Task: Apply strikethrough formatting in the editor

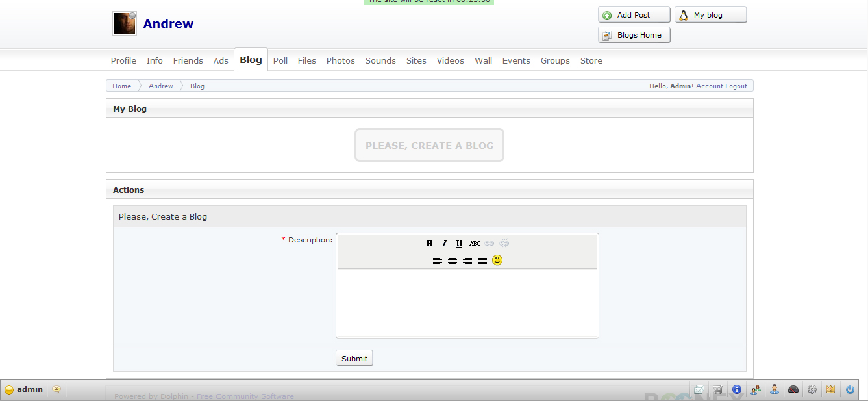Action: pyautogui.click(x=475, y=244)
